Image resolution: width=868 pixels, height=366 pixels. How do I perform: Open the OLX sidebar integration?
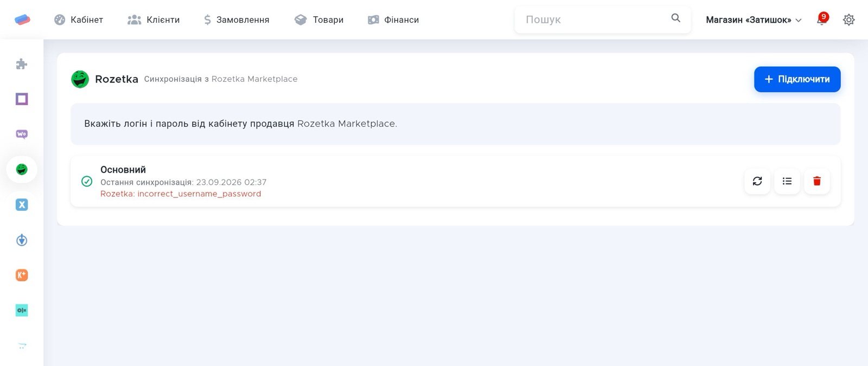pos(22,310)
